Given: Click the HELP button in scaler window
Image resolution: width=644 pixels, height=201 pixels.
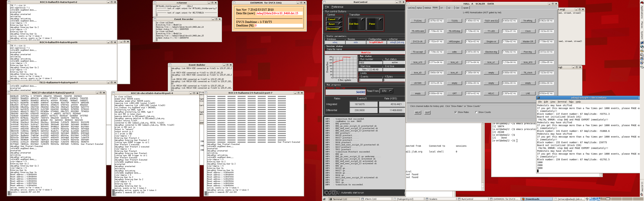Looking at the screenshot, I should tap(418, 112).
